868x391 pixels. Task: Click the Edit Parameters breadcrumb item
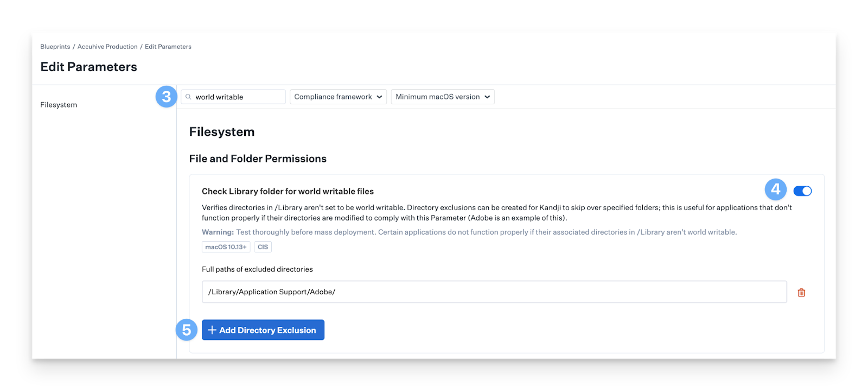(x=168, y=47)
